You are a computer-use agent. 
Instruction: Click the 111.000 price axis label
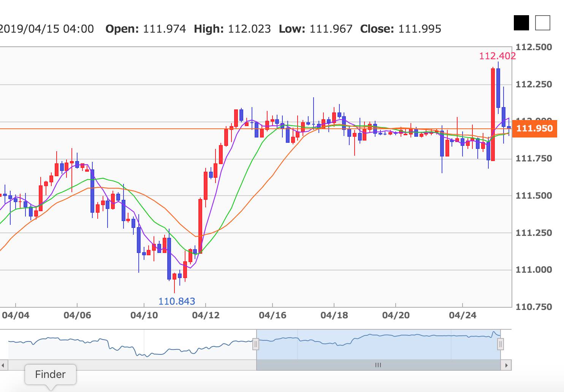coord(534,270)
